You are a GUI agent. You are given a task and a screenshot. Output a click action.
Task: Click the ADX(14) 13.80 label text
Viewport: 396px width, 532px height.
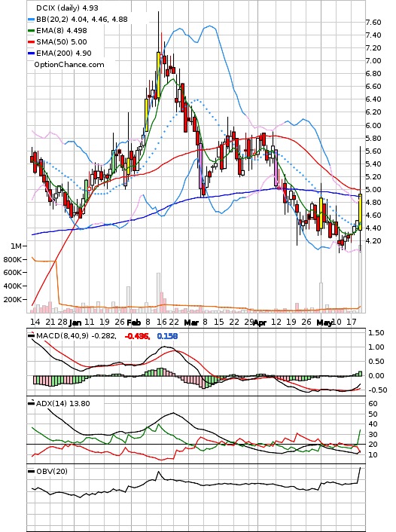click(62, 403)
